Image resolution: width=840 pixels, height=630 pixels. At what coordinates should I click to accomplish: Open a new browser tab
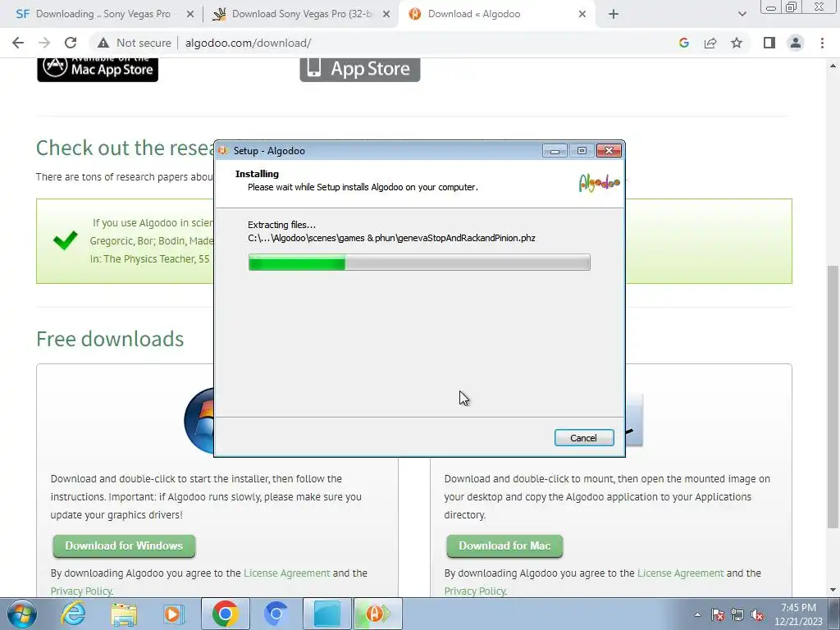tap(614, 15)
